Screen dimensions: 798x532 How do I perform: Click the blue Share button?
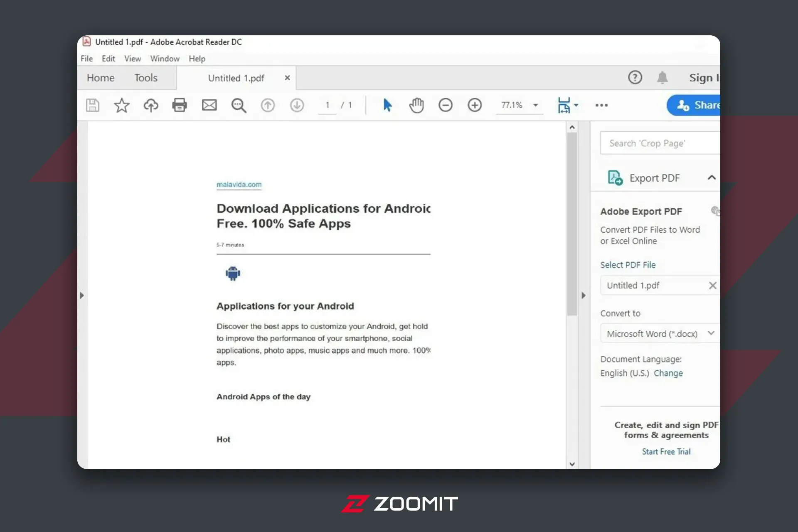click(x=693, y=105)
